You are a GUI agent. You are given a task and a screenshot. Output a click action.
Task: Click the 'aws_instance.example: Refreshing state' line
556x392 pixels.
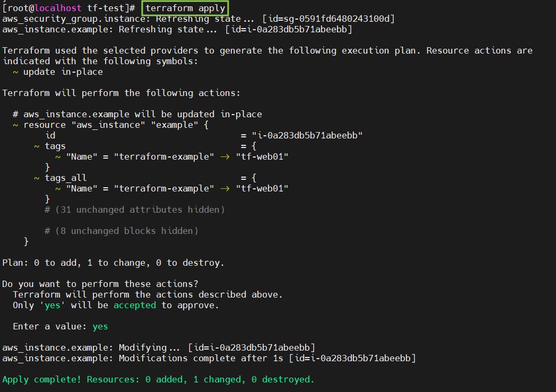pyautogui.click(x=177, y=29)
